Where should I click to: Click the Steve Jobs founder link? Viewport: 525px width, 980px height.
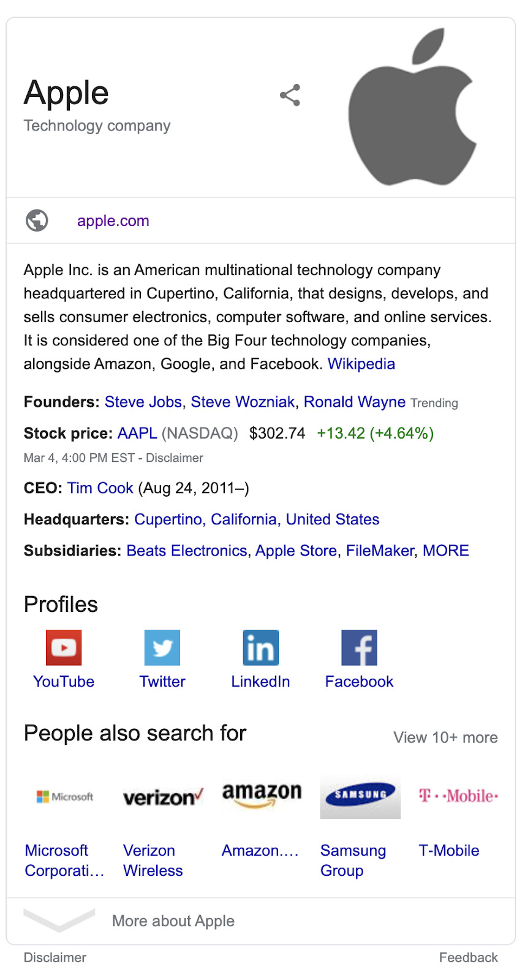[143, 402]
